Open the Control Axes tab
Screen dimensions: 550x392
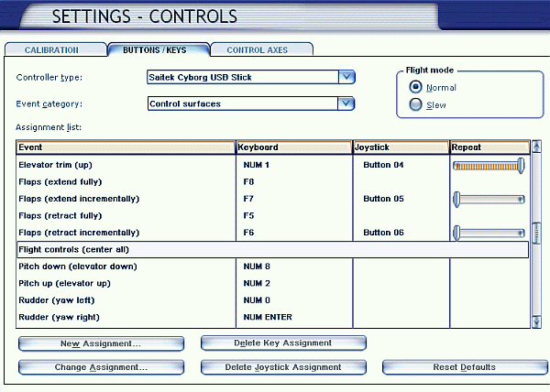261,49
